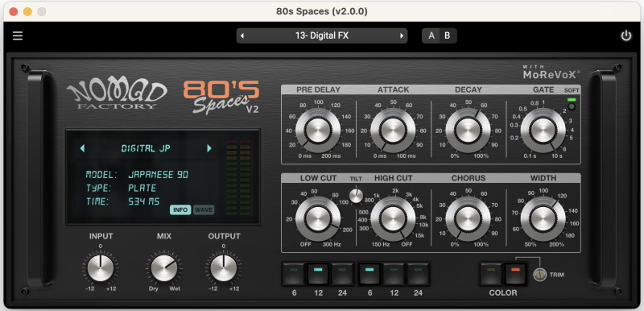Image resolution: width=644 pixels, height=311 pixels.
Task: Minimize the 80s Spaces window
Action: click(x=27, y=11)
